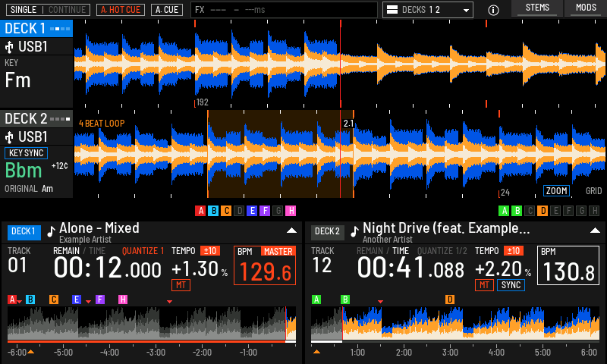
Task: Toggle KEY SYNC on Deck 2
Action: pyautogui.click(x=26, y=153)
